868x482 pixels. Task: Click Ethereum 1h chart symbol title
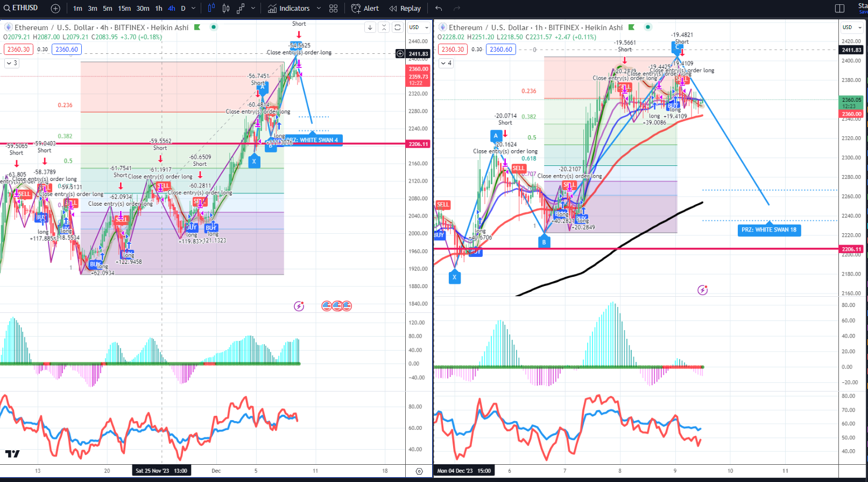(x=536, y=27)
